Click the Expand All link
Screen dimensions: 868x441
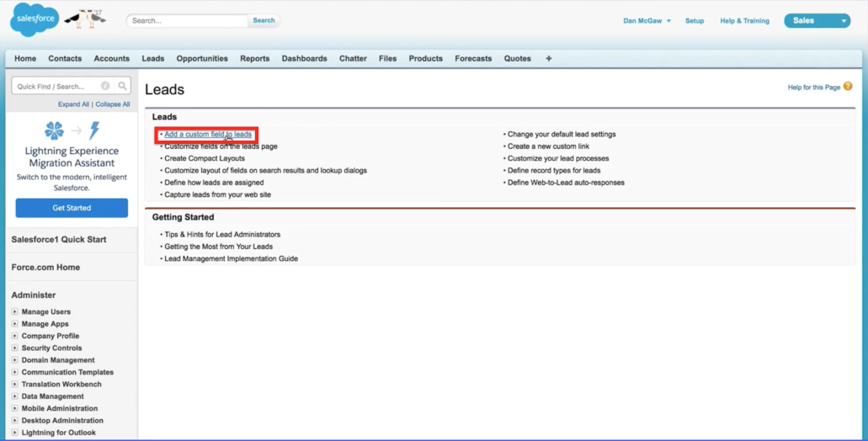[x=73, y=104]
